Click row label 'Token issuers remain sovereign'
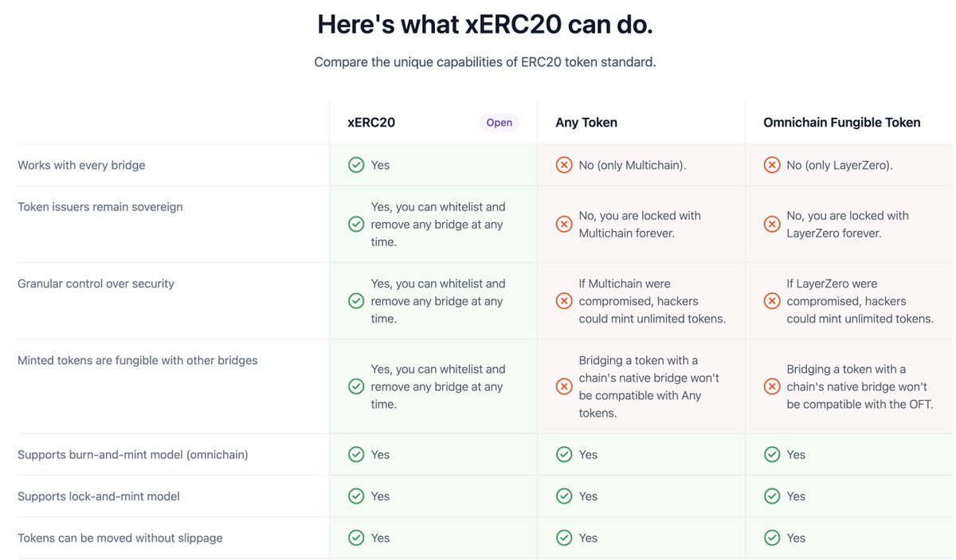 (100, 206)
